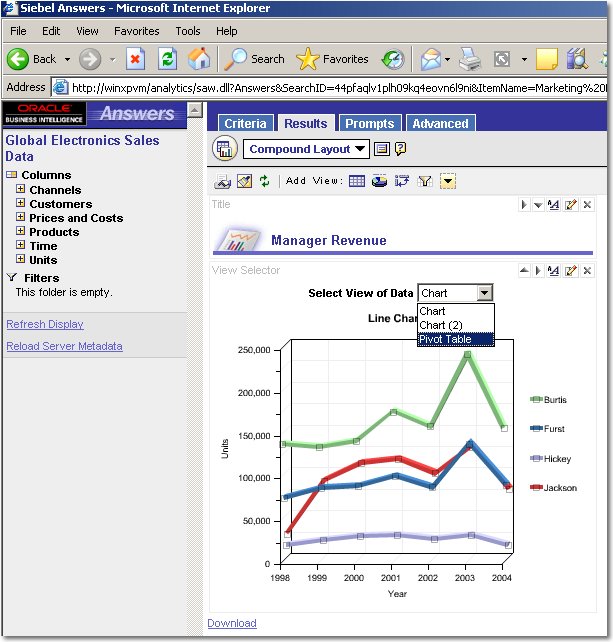613x642 pixels.
Task: Click the yellow note icon in the toolbar
Action: coord(547,59)
